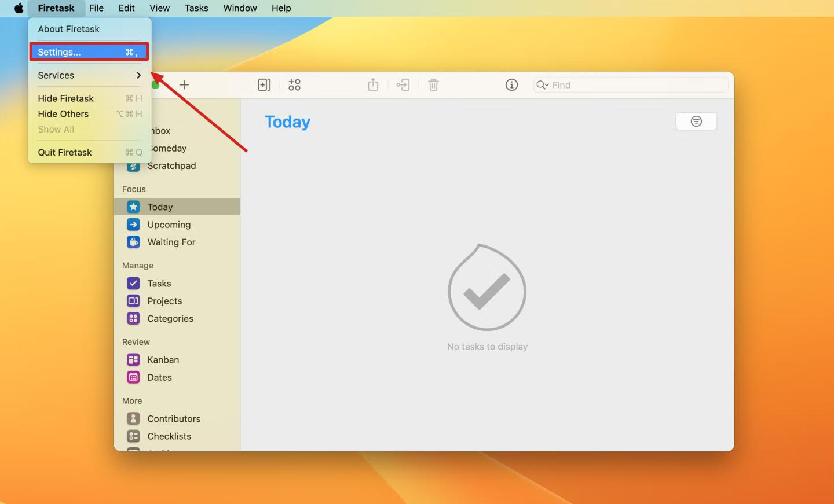Click the Contributors person icon
Image resolution: width=834 pixels, height=504 pixels.
[x=133, y=418]
